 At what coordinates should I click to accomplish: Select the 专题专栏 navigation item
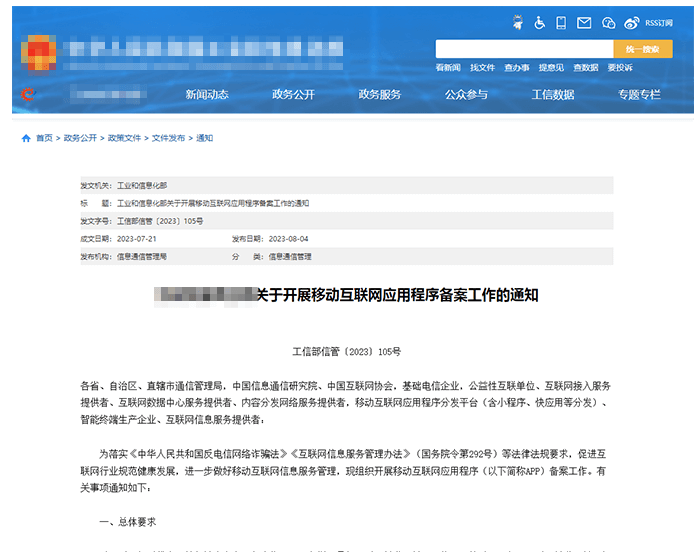point(639,95)
